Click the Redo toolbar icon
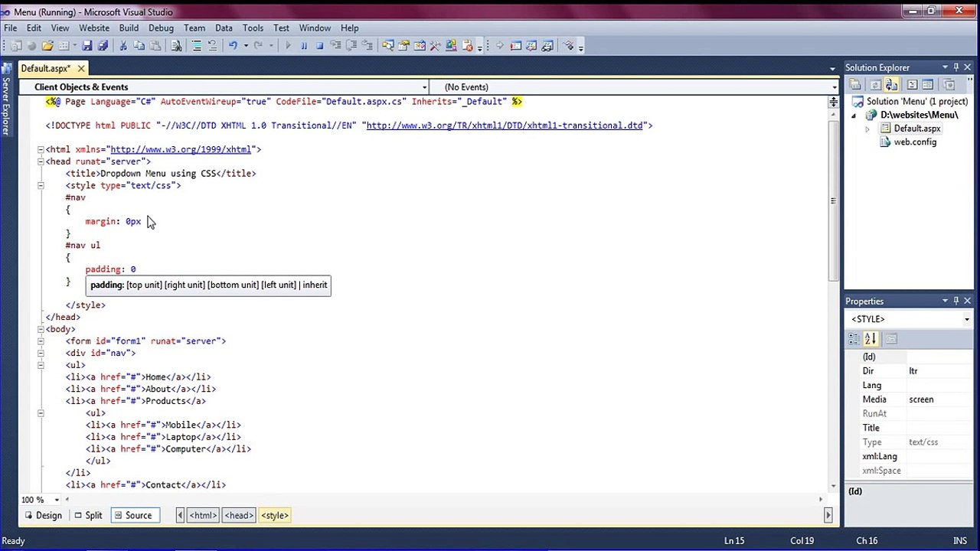Viewport: 980px width, 551px height. [258, 46]
